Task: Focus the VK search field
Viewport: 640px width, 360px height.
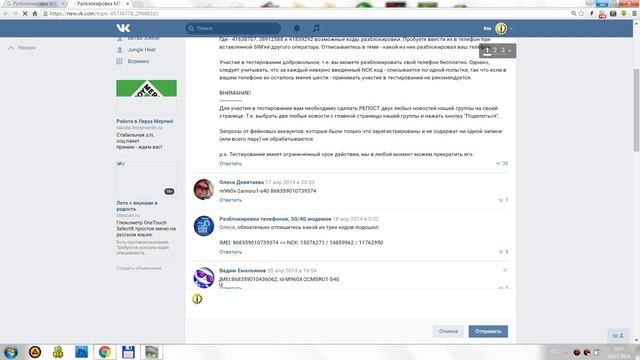Action: point(233,28)
